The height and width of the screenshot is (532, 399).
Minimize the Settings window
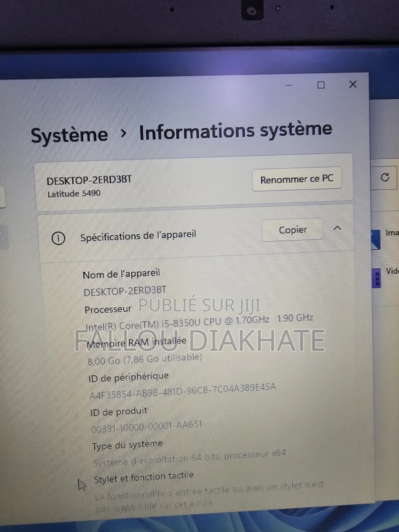pos(289,85)
